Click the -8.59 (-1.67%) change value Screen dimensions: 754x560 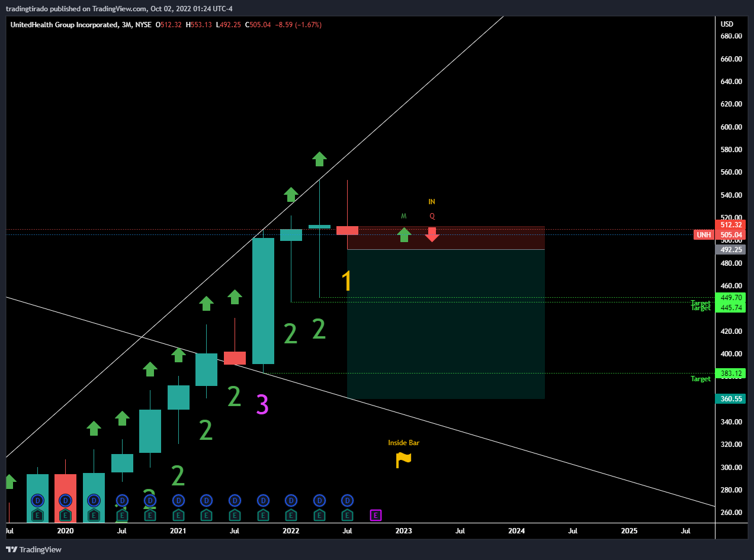tap(298, 25)
